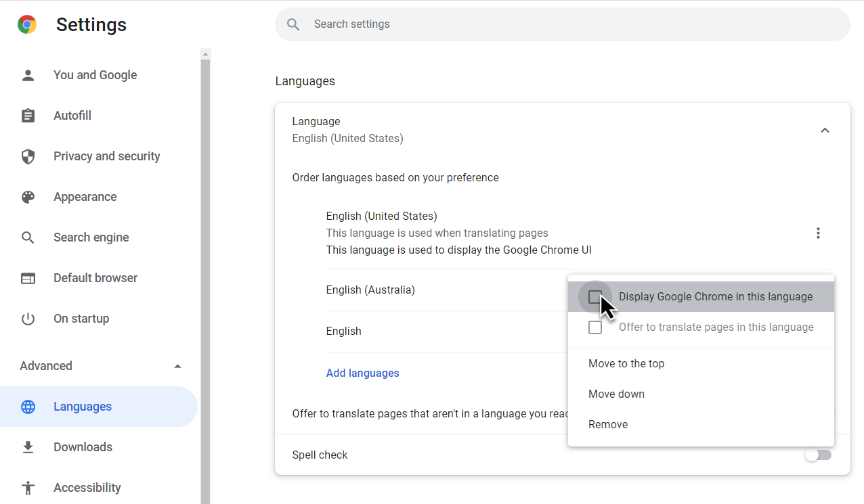
Task: Choose Remove from the language menu
Action: 701,425
